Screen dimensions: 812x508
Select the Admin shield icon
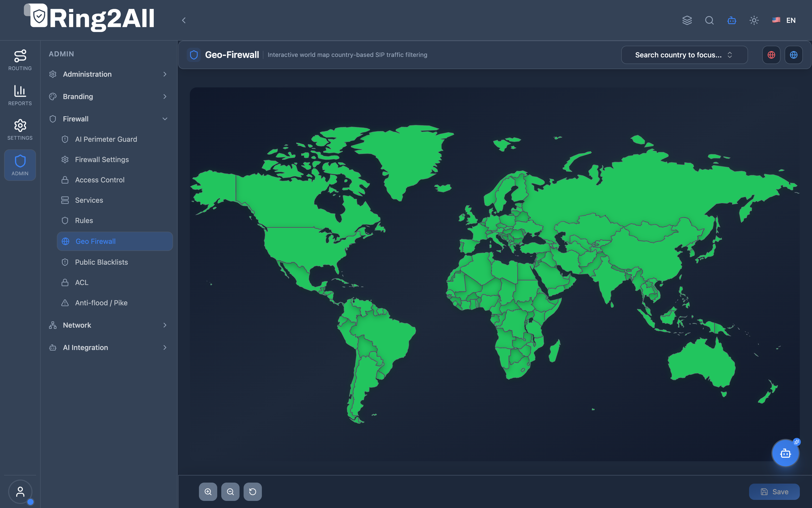pyautogui.click(x=20, y=165)
